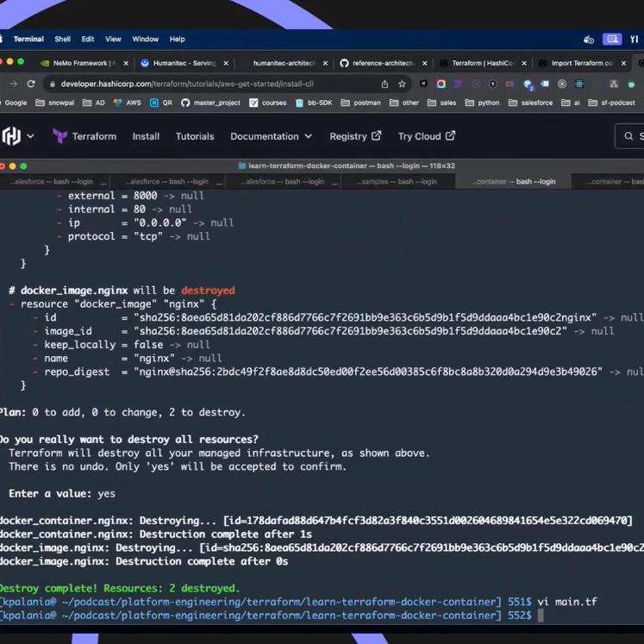
Task: Click the 'Destroy complete! Resources: 2 destroyed.' line
Action: click(120, 588)
